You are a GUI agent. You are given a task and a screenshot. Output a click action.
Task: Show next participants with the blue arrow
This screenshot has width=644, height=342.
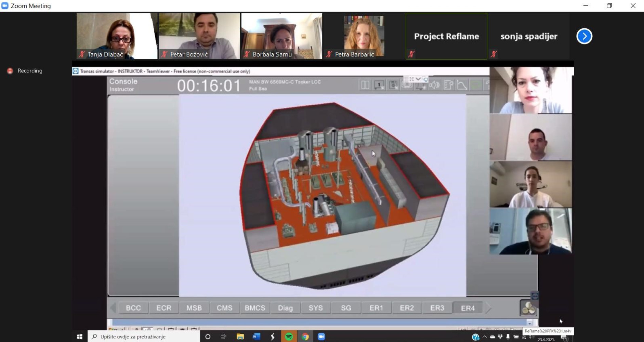click(x=584, y=36)
